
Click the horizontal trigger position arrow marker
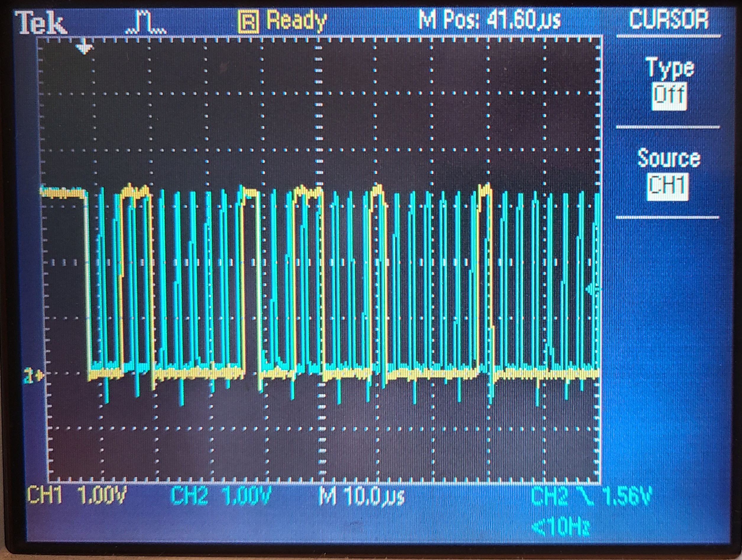(84, 48)
